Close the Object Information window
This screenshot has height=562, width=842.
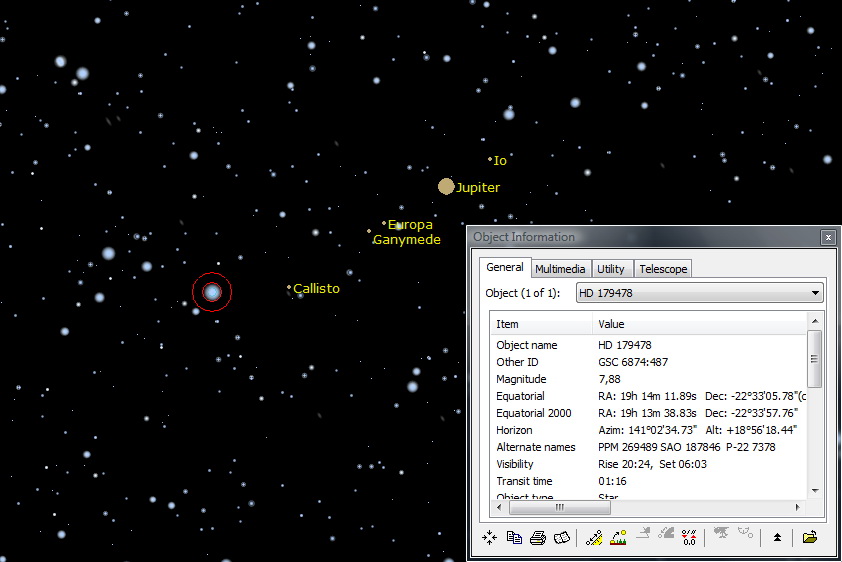827,237
